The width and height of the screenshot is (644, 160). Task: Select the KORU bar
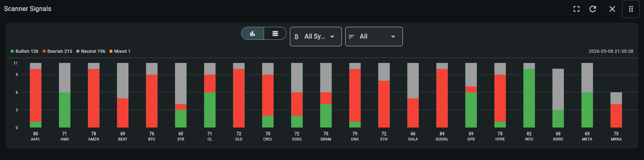[x=558, y=98]
